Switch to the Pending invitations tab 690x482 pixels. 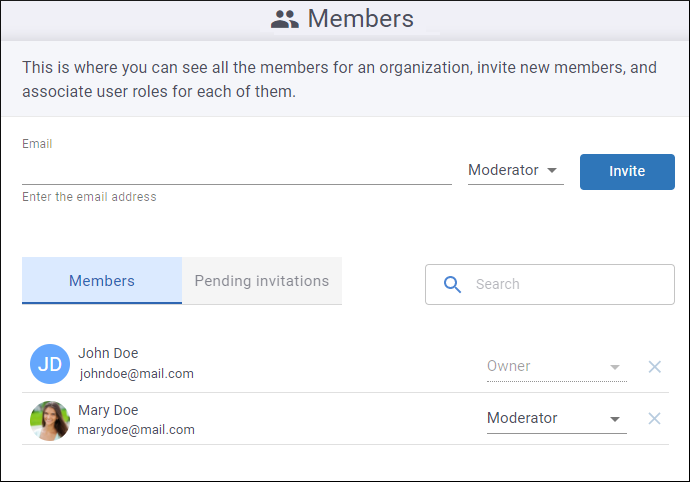tap(262, 281)
